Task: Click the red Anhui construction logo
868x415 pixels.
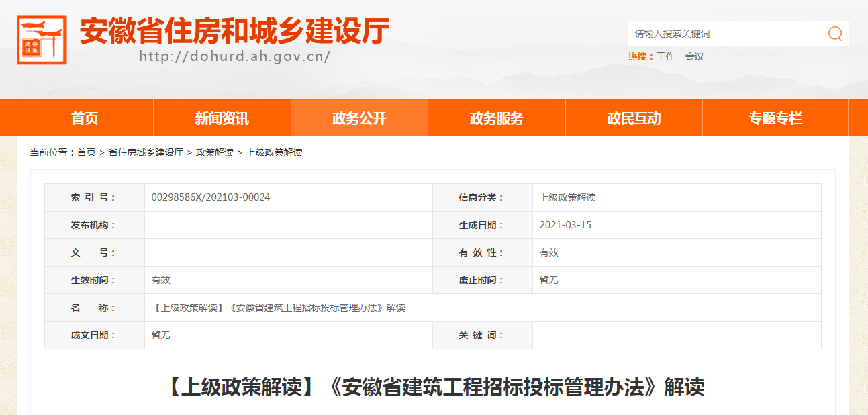Action: pos(42,40)
